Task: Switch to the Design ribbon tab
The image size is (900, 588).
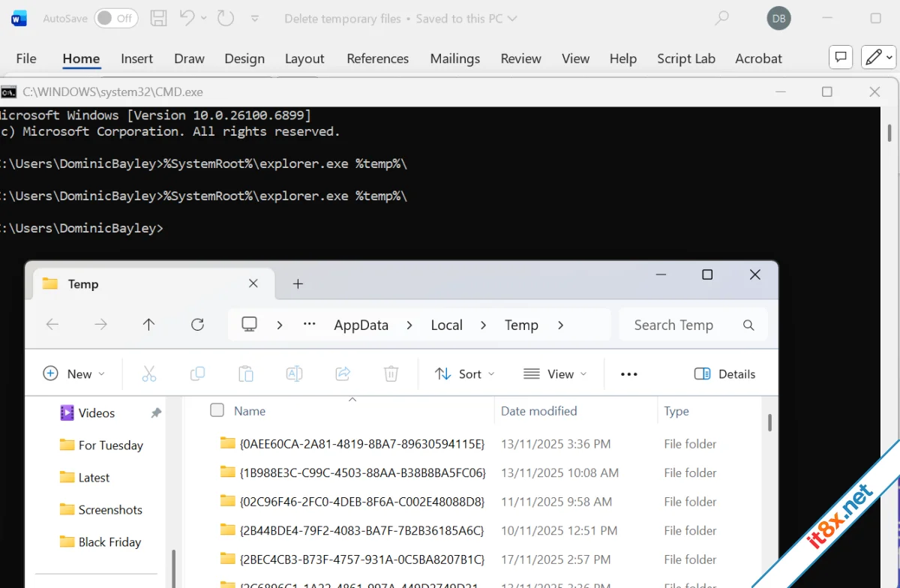Action: (x=244, y=58)
